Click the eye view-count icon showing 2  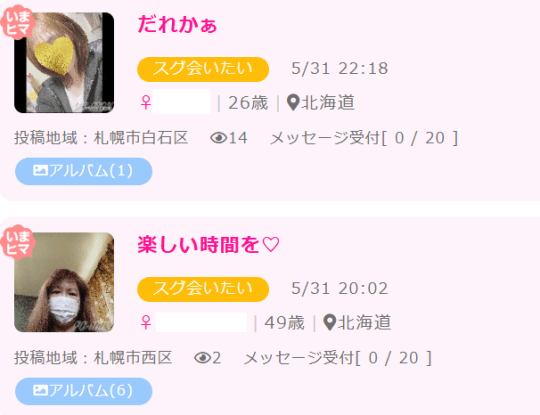coord(202,358)
